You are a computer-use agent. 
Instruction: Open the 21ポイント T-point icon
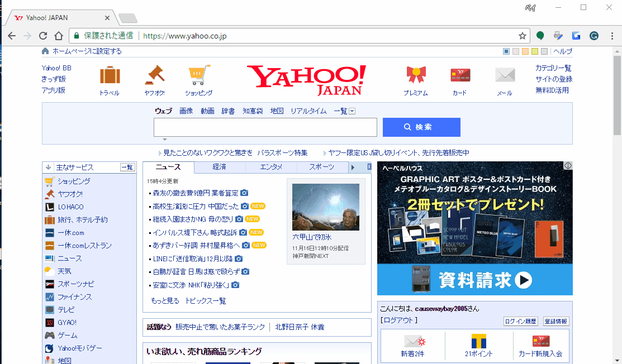point(479,341)
